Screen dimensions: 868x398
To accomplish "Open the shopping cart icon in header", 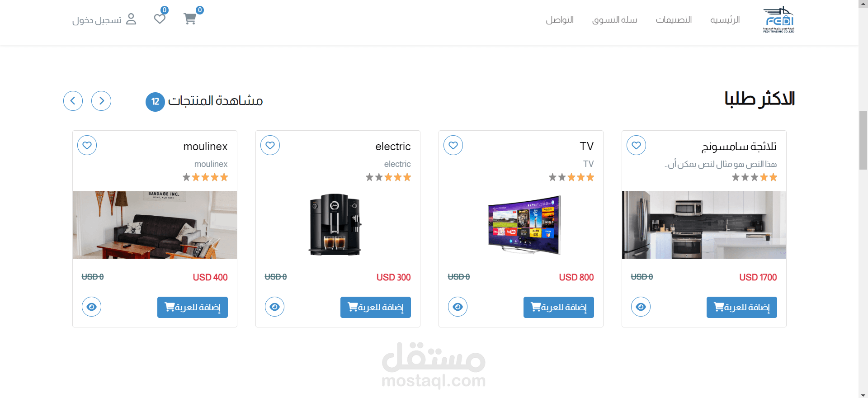I will (x=190, y=19).
